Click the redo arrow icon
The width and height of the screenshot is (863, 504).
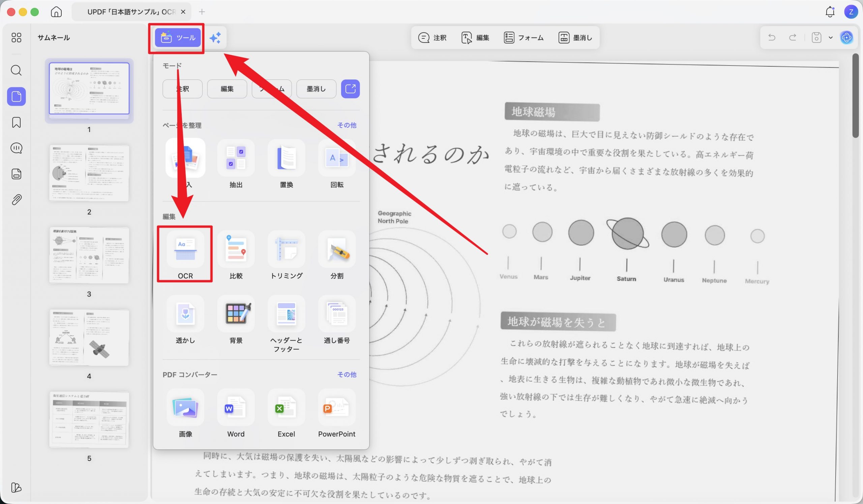[793, 37]
